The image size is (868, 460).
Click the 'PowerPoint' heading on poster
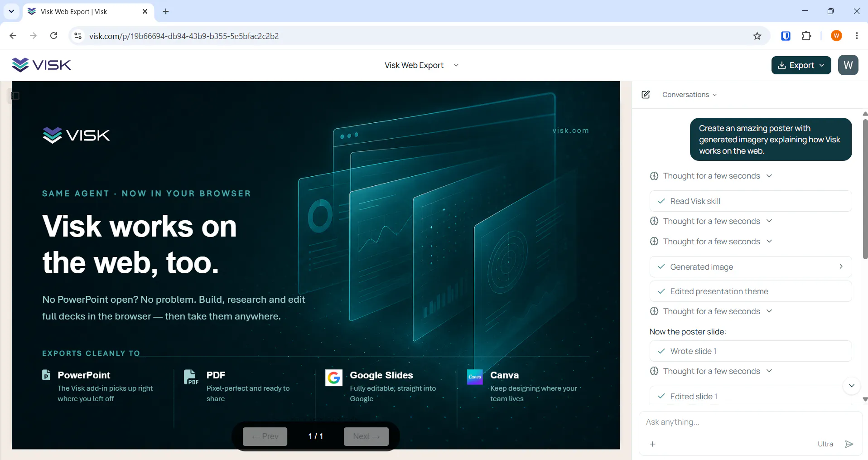(84, 375)
